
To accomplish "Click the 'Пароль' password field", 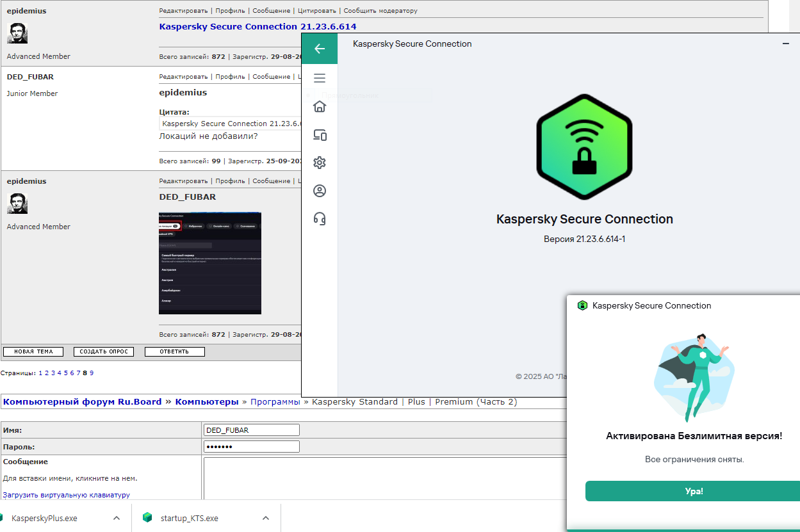I will coord(252,447).
